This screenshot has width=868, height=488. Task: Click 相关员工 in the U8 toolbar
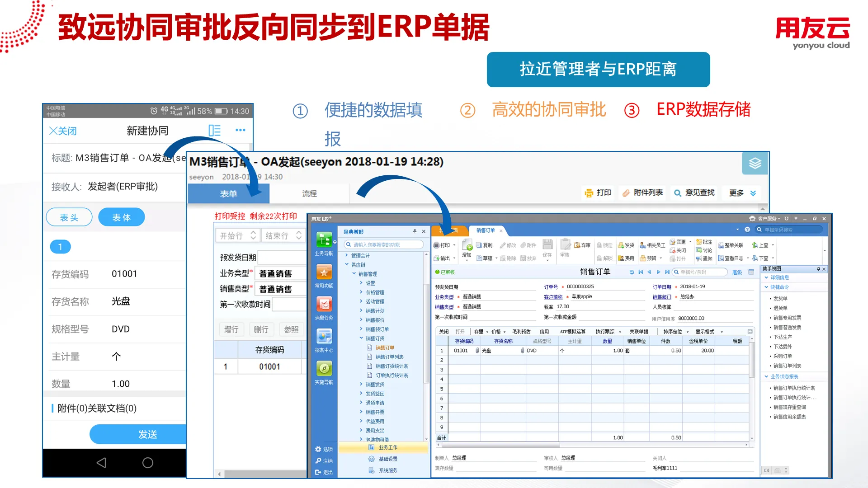point(652,245)
